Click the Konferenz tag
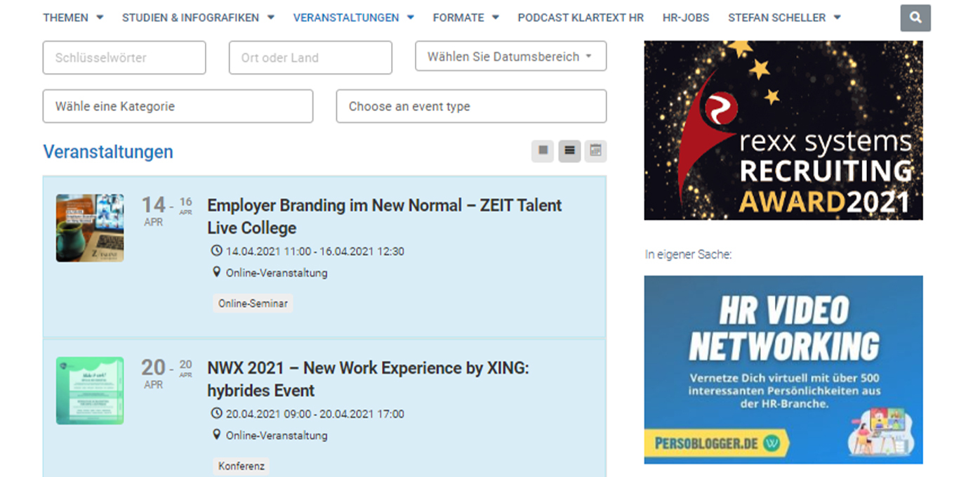This screenshot has width=980, height=477. coord(241,466)
